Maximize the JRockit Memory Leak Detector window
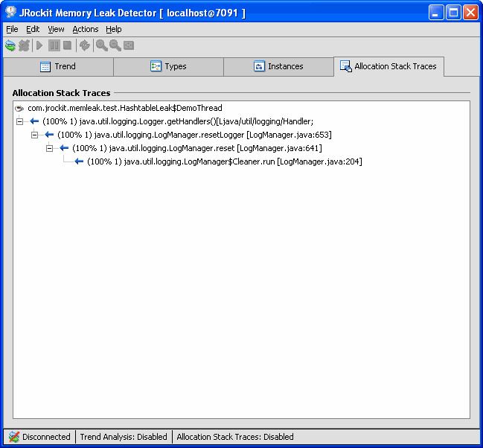The width and height of the screenshot is (483, 448). click(453, 13)
